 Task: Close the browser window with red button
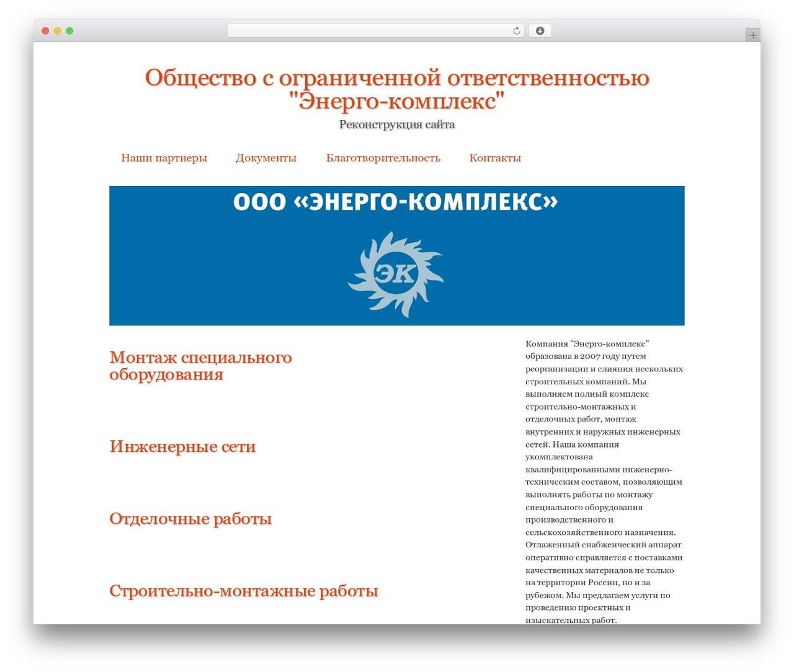tap(45, 31)
